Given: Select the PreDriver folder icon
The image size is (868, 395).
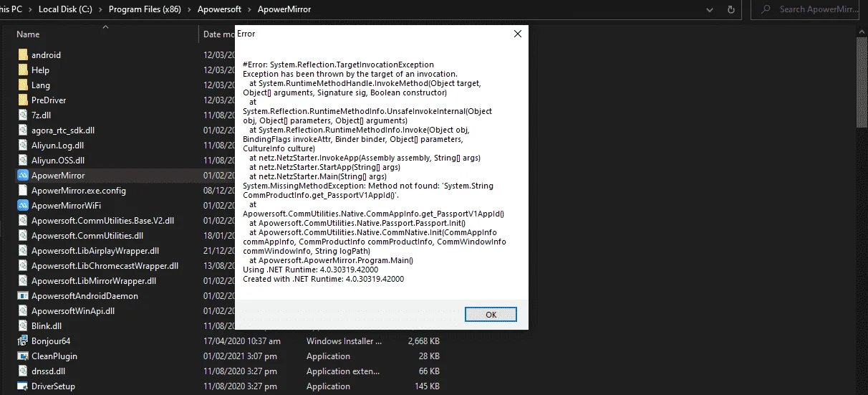Looking at the screenshot, I should (x=23, y=100).
